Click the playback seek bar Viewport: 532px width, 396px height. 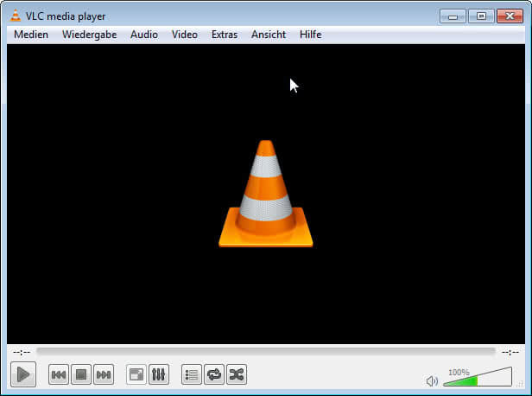tap(266, 352)
